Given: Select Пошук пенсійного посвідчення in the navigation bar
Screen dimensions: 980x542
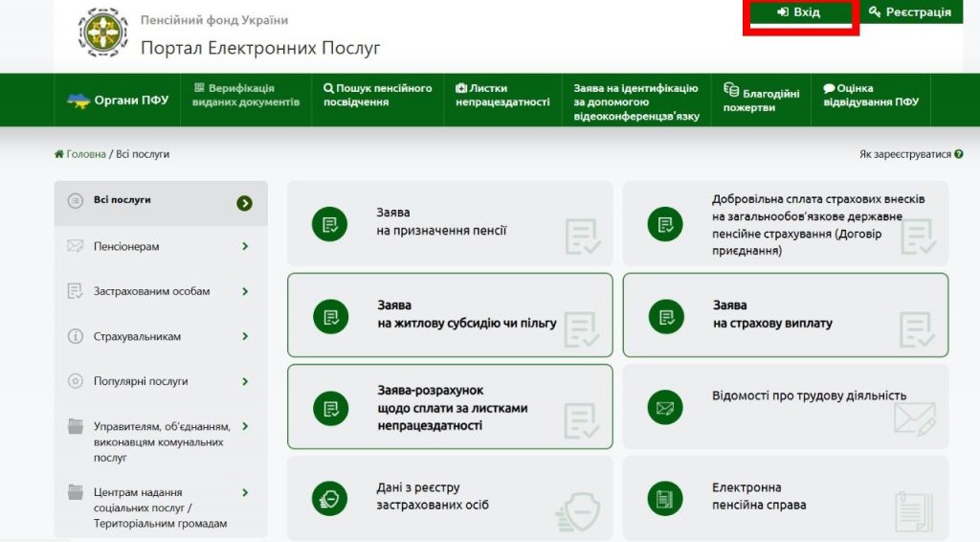Looking at the screenshot, I should (378, 95).
